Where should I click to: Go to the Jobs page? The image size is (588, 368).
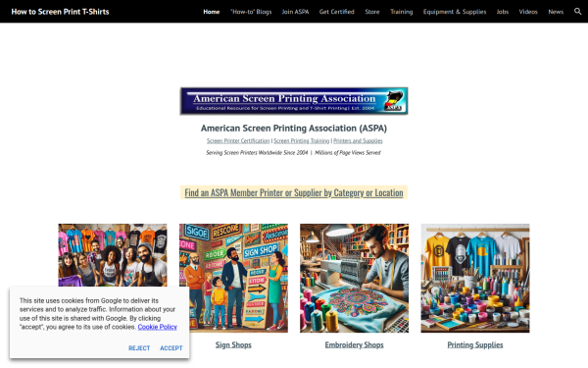[x=503, y=12]
